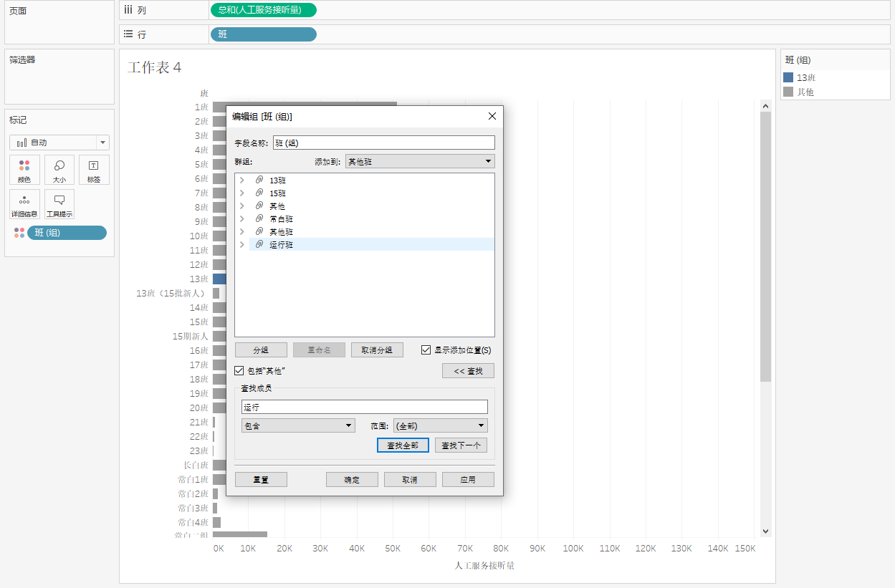Click the 应用 button
The height and width of the screenshot is (588, 895).
click(x=468, y=480)
